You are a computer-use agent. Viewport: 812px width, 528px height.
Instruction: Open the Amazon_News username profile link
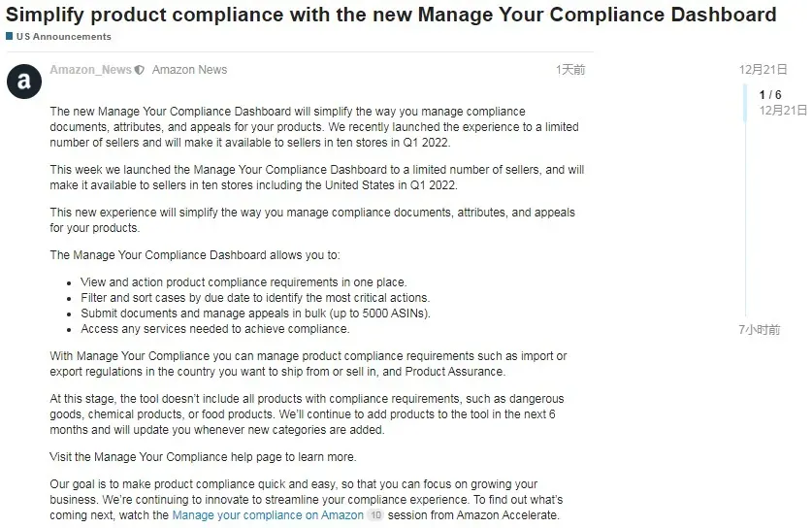tap(90, 70)
